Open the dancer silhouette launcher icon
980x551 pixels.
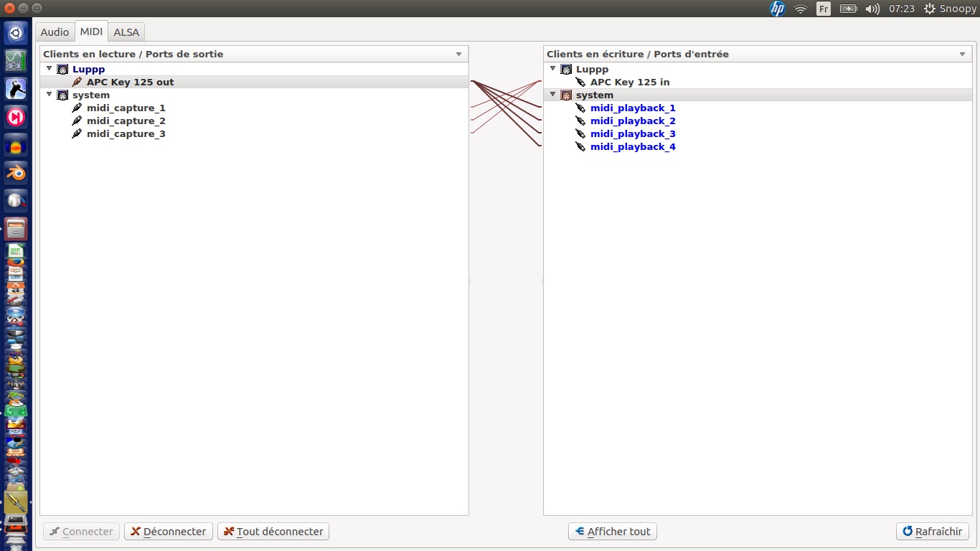[16, 88]
